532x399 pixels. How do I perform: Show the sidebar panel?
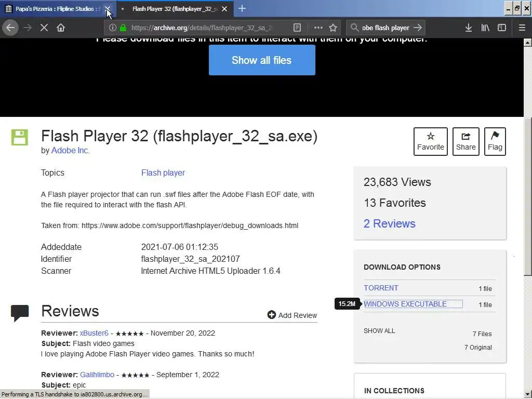coord(502,28)
